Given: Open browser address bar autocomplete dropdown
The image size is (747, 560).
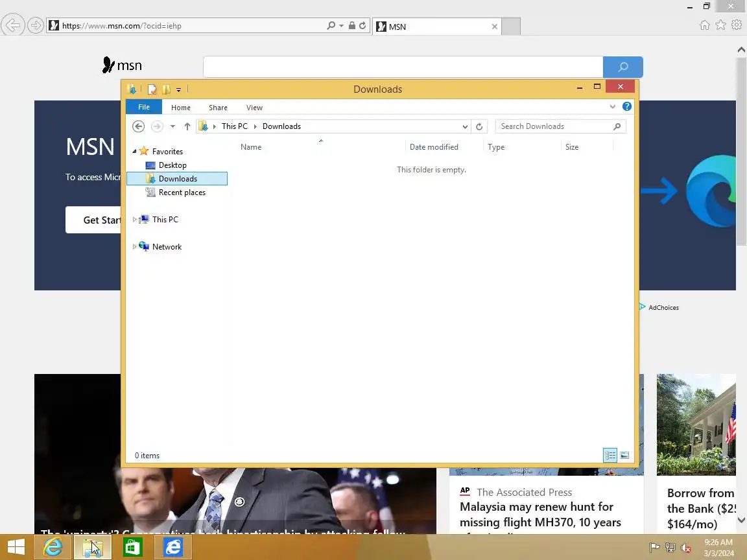Looking at the screenshot, I should 341,26.
